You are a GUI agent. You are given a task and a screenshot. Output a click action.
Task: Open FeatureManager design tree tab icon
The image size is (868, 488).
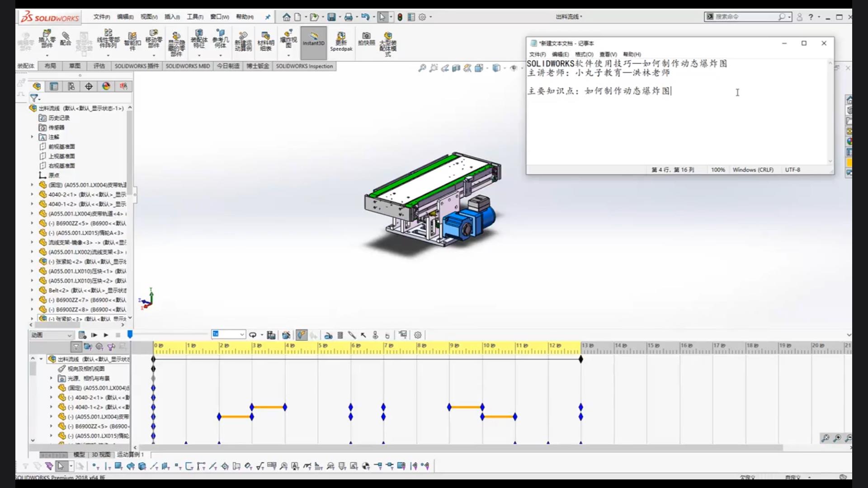click(37, 86)
